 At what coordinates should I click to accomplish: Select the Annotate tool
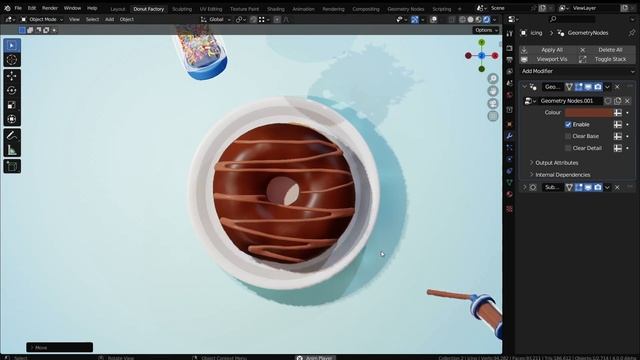(x=12, y=136)
